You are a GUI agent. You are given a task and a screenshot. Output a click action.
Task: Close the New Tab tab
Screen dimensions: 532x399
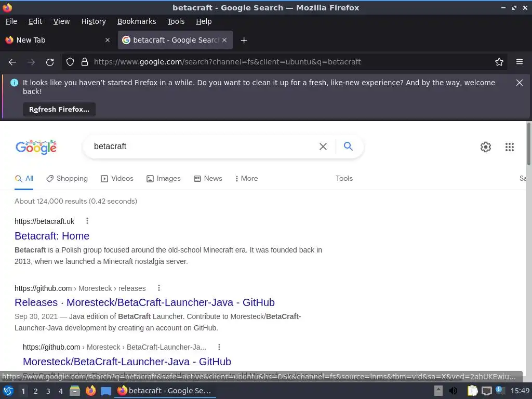108,40
